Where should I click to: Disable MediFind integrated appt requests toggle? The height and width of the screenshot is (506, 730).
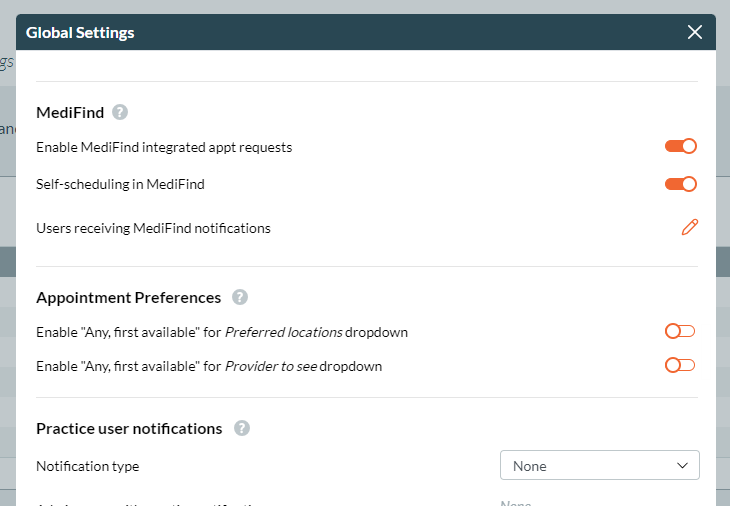(680, 147)
